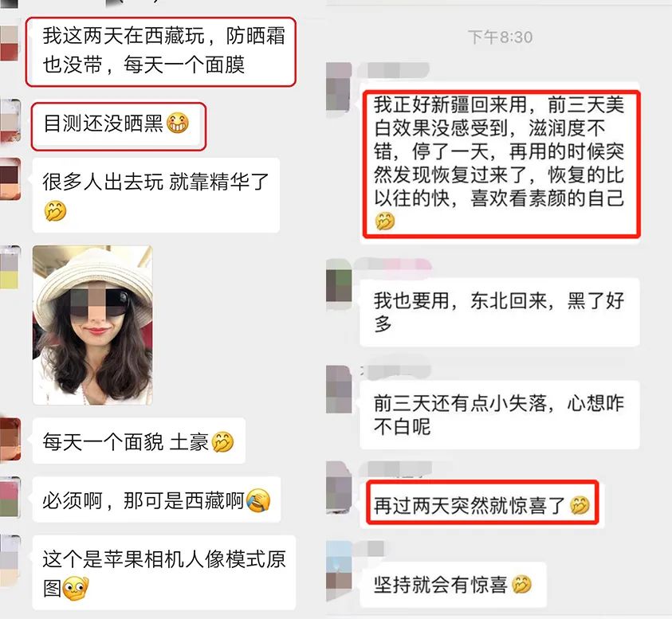Tap avatar next to 目测还没晒黑 message

point(10,120)
